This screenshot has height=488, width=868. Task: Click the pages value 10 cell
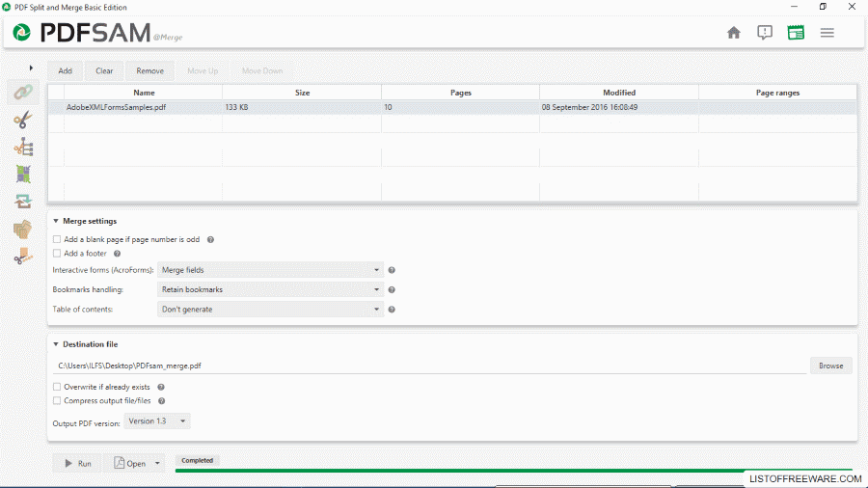pos(461,107)
